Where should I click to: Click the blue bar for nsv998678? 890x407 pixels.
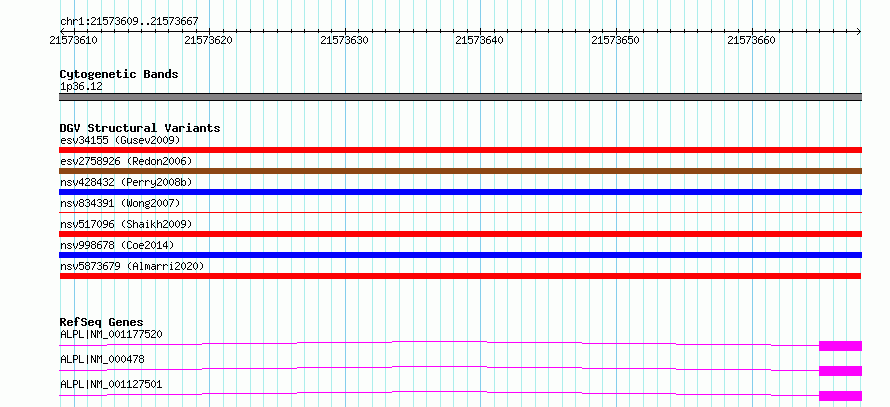point(460,255)
